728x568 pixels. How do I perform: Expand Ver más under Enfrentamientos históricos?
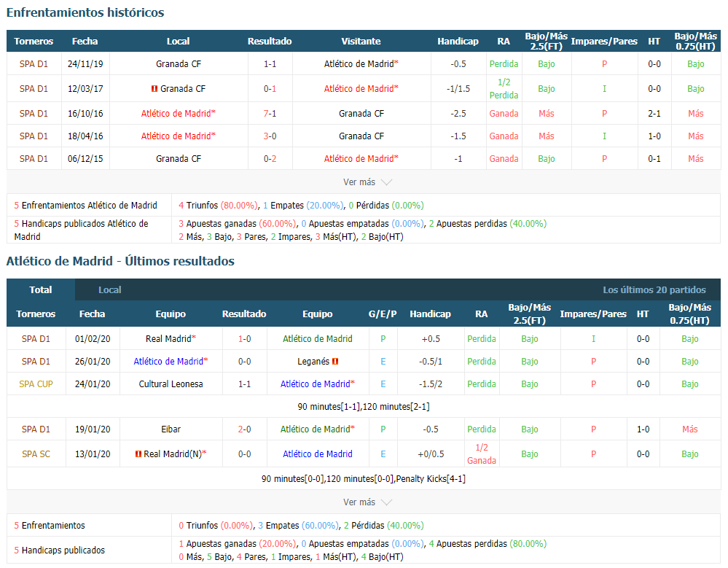pos(367,182)
